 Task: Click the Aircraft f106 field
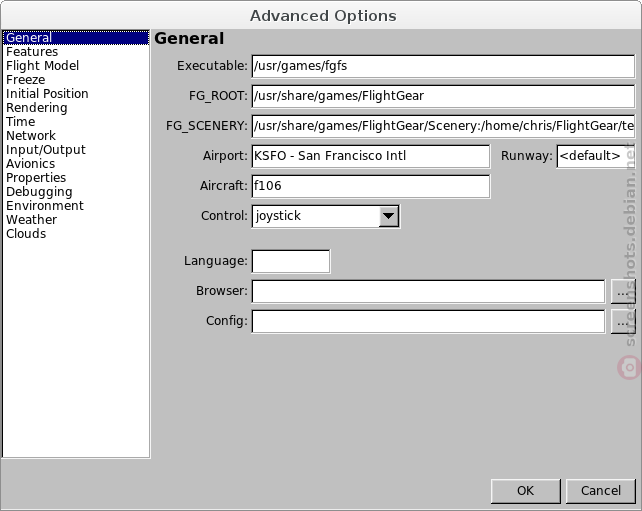371,186
